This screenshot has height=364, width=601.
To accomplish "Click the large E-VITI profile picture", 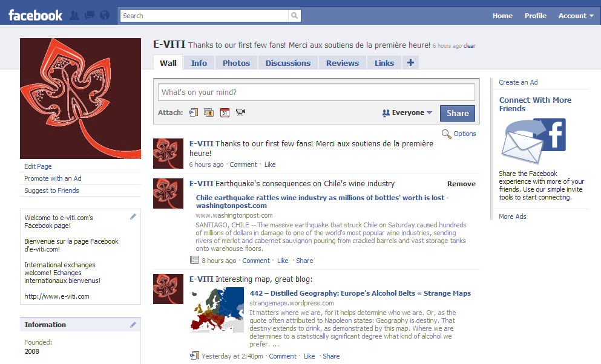I will pos(80,99).
